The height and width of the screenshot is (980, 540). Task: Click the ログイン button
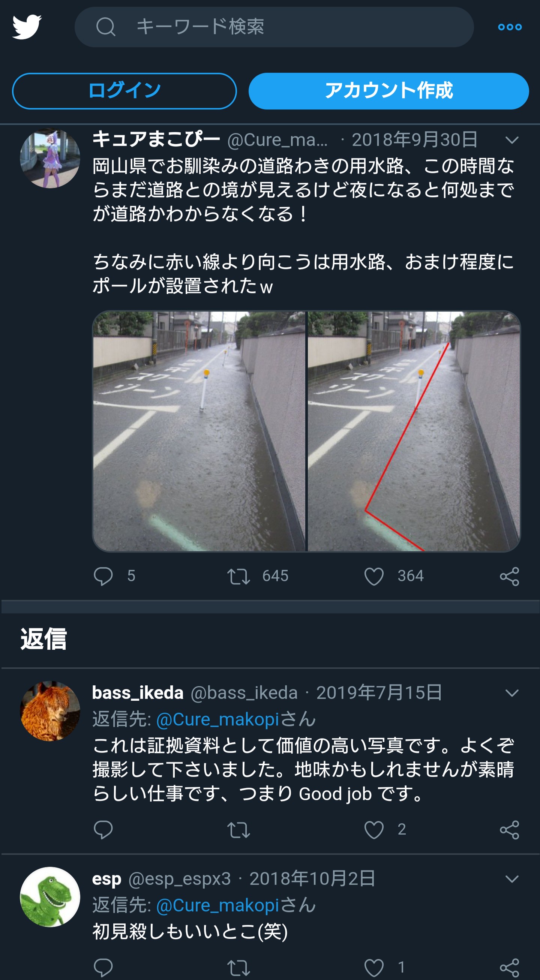coord(124,91)
